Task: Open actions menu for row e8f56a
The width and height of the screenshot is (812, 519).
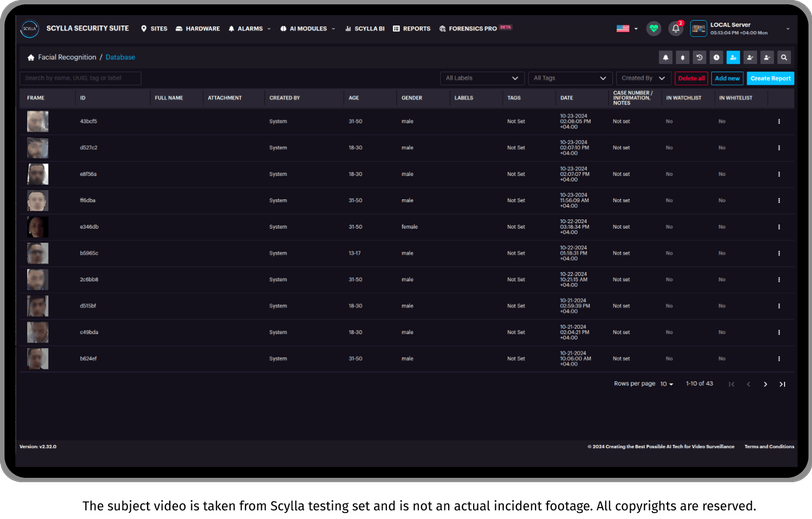Action: click(x=779, y=174)
